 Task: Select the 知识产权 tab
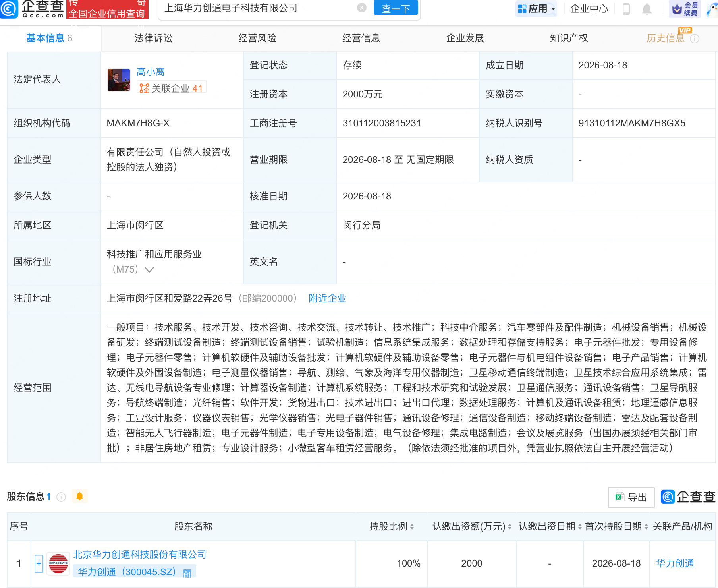(x=569, y=38)
